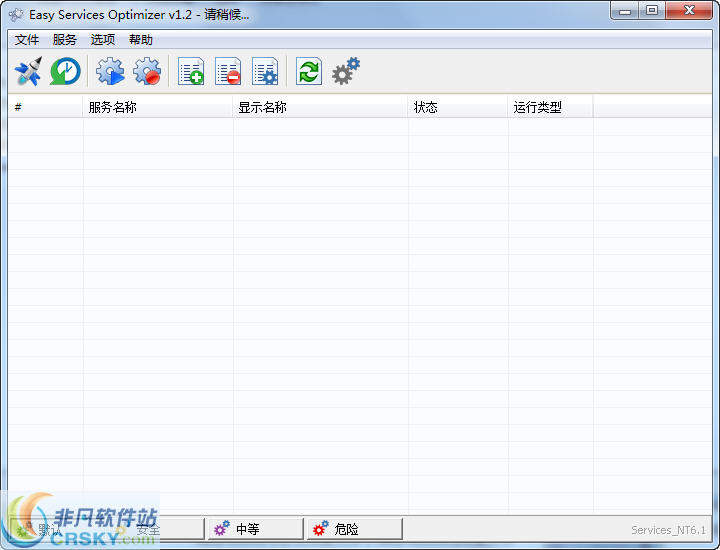Click the green clock restore defaults icon

65,71
